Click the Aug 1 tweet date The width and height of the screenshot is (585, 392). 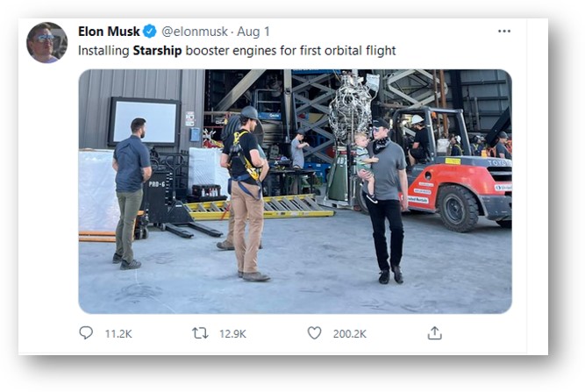coord(252,32)
